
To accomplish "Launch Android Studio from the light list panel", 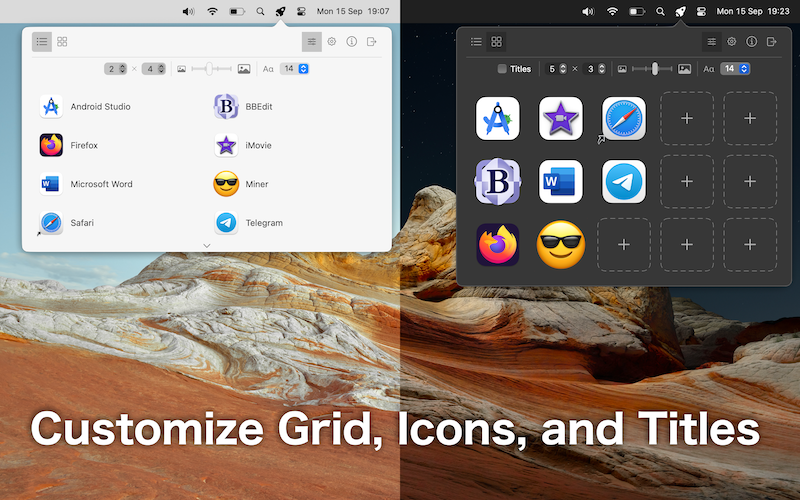I will pos(52,107).
